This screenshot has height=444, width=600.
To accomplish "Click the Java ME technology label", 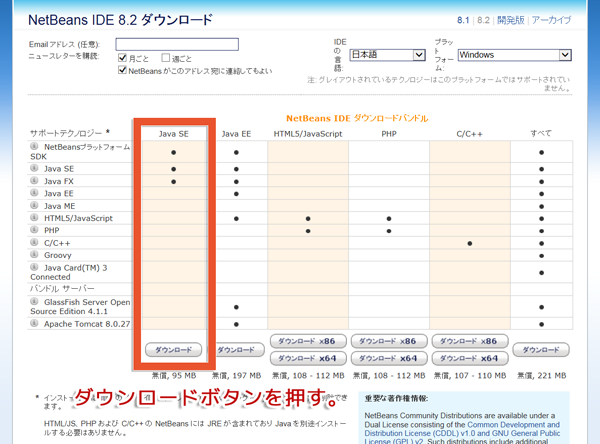I will [x=59, y=206].
